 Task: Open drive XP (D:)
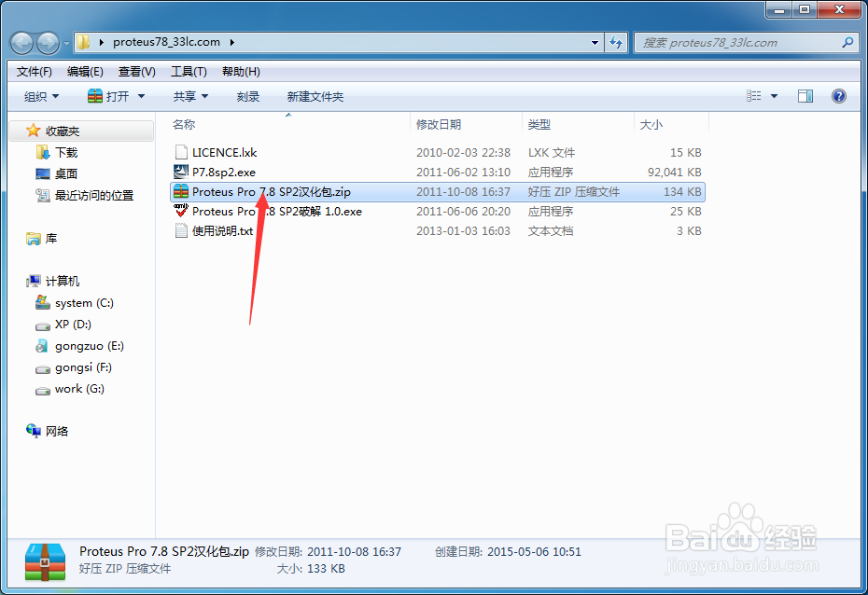point(73,324)
